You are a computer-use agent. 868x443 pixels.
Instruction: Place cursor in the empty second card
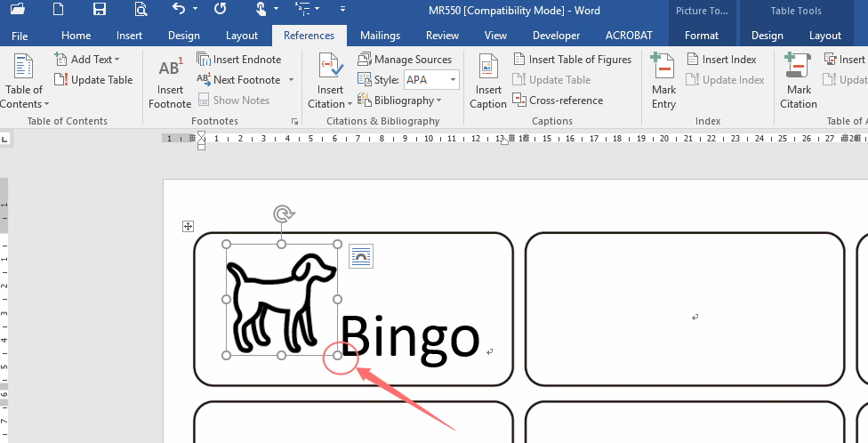[x=684, y=309]
